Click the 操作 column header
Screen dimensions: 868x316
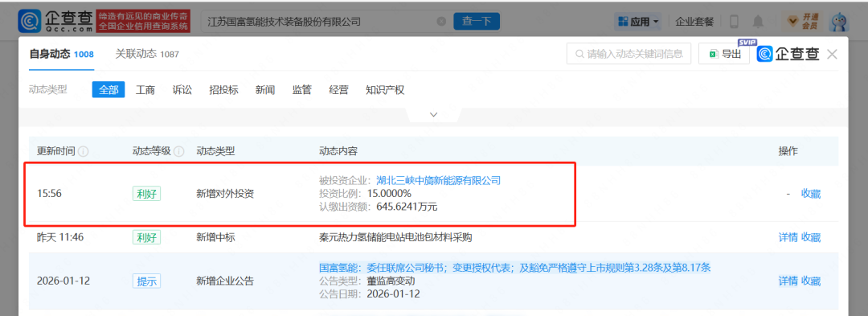pos(788,151)
